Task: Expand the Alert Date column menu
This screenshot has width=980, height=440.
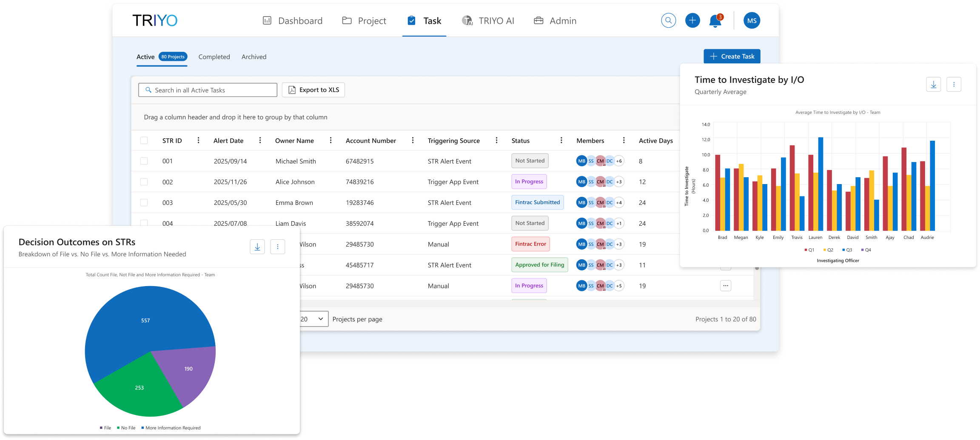Action: click(x=260, y=140)
